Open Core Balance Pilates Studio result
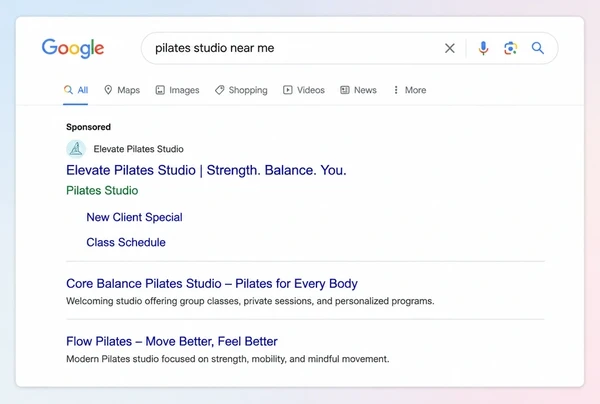Screen dimensions: 600x404 [212, 283]
